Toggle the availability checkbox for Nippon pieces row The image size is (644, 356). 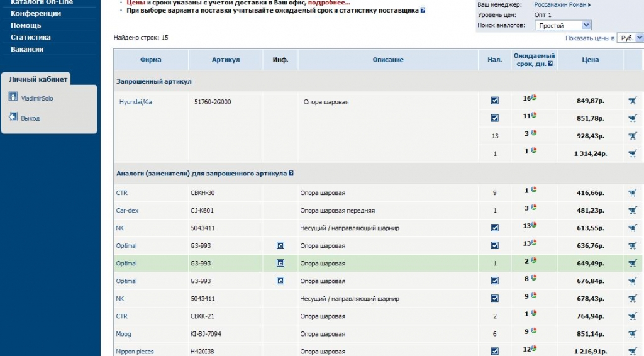pyautogui.click(x=494, y=351)
